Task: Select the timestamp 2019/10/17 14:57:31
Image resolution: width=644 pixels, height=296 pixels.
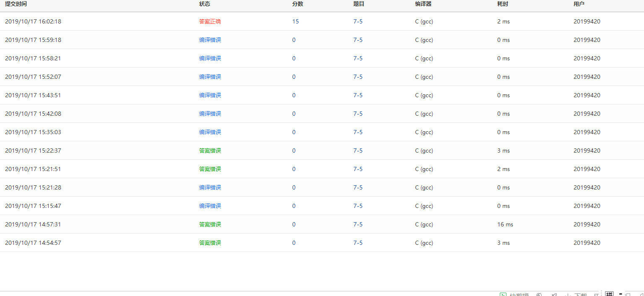Action: [x=33, y=224]
